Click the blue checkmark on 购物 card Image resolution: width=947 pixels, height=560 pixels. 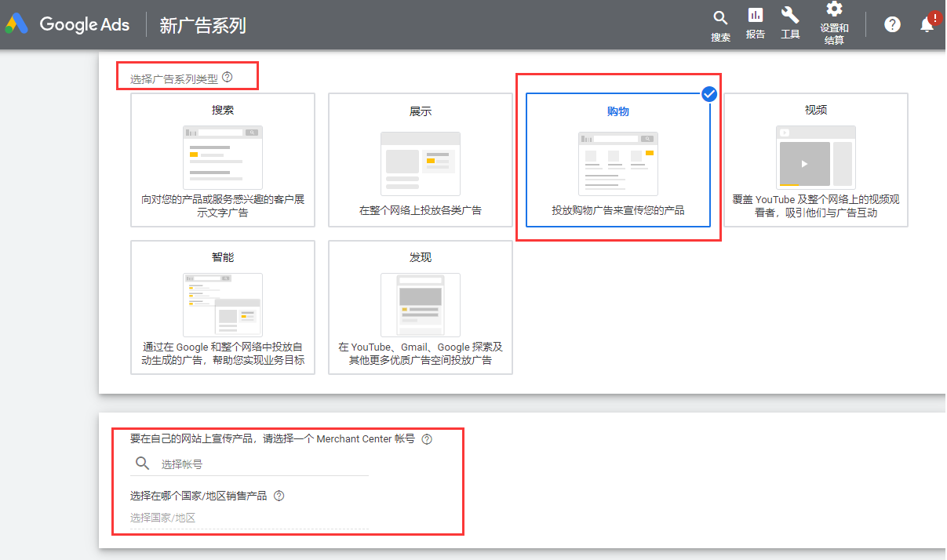[x=709, y=94]
